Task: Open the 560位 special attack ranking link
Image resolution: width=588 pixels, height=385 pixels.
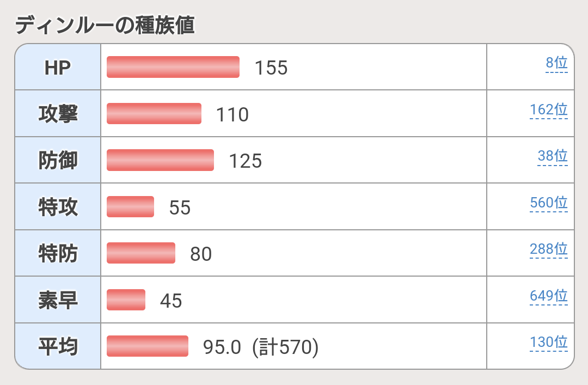Action: [549, 203]
